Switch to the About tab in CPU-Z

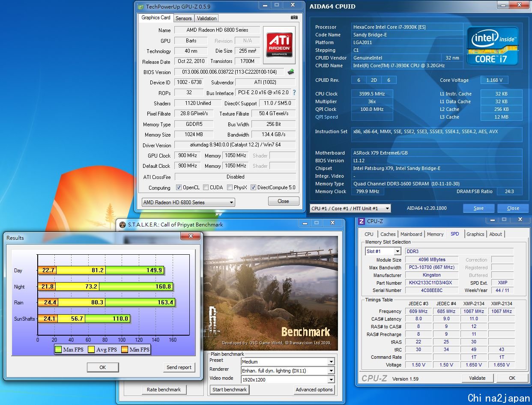(x=496, y=234)
